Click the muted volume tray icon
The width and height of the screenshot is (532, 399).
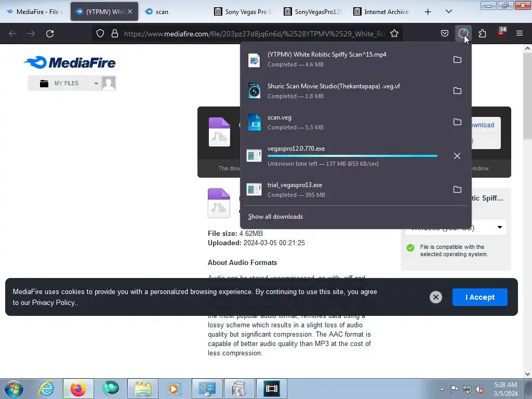point(480,390)
